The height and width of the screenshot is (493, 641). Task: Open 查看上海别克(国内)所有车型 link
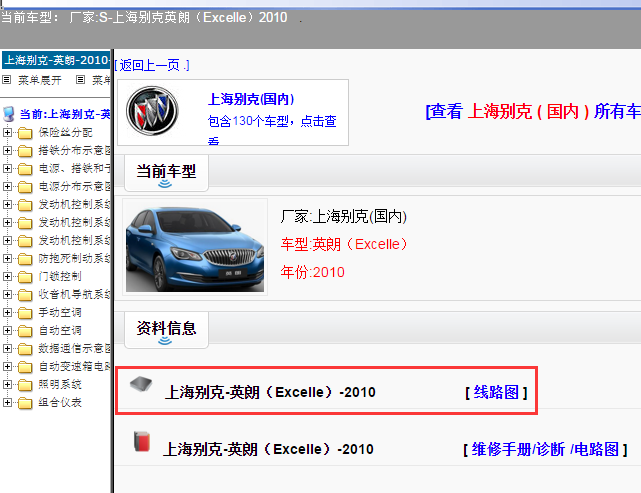(x=533, y=111)
